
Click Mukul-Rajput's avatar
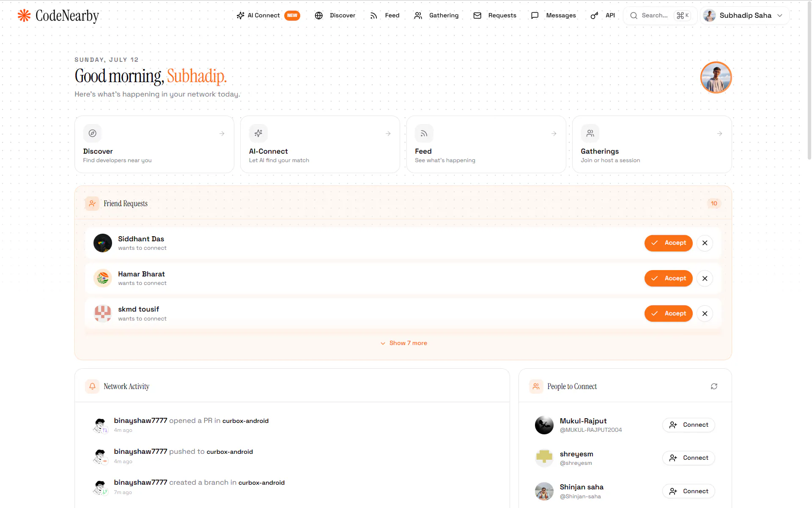click(x=544, y=425)
